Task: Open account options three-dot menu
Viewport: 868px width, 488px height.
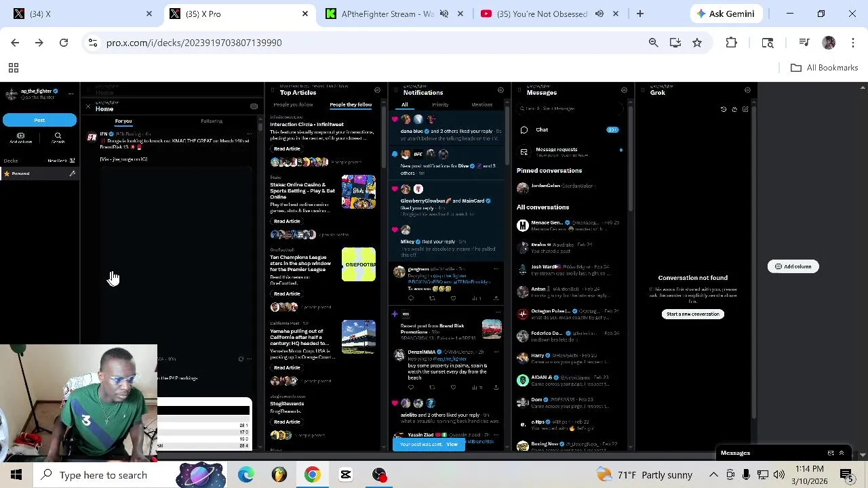Action: click(x=71, y=94)
